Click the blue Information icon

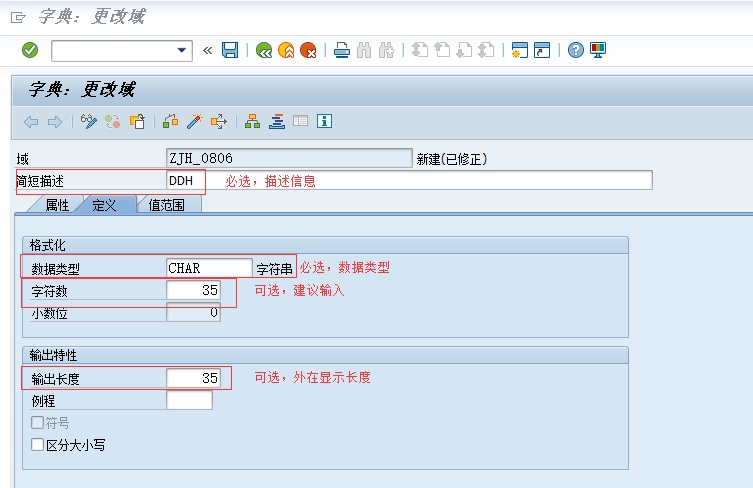(x=324, y=121)
